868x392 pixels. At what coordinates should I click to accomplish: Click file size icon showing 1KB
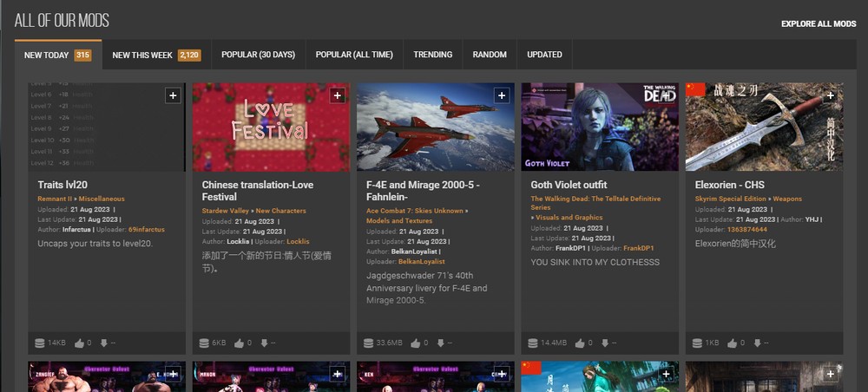[x=697, y=343]
